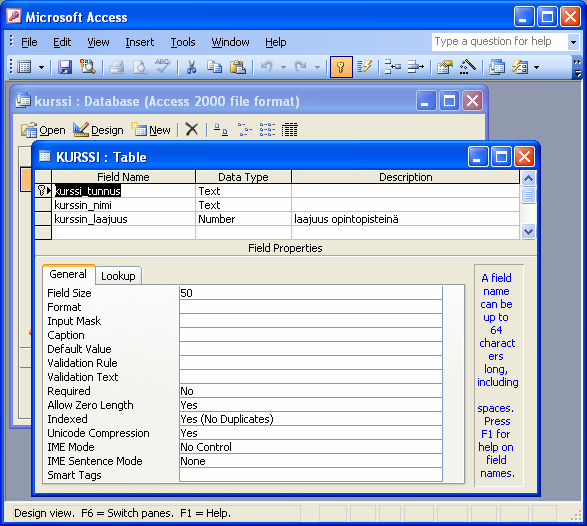The height and width of the screenshot is (526, 587).
Task: Minimize the kurssi Database window
Action: pos(426,101)
